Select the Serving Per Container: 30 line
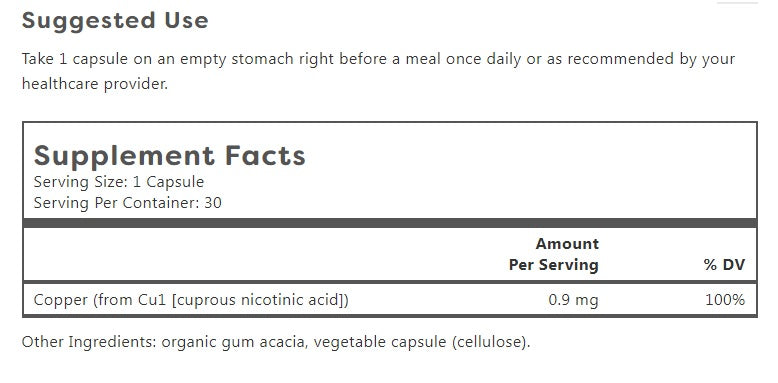This screenshot has width=778, height=383. [x=128, y=203]
